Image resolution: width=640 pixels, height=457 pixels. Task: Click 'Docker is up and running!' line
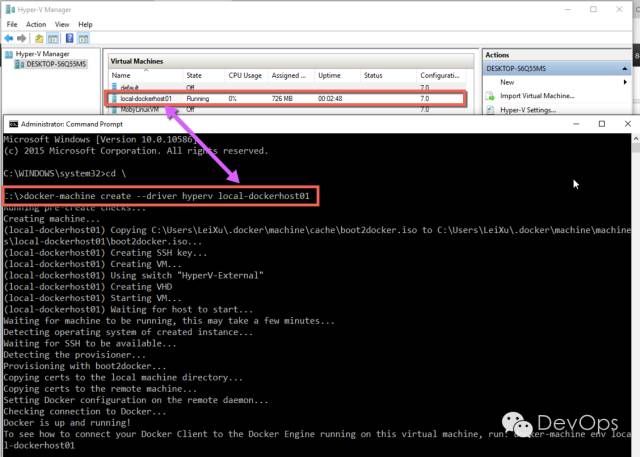(67, 423)
